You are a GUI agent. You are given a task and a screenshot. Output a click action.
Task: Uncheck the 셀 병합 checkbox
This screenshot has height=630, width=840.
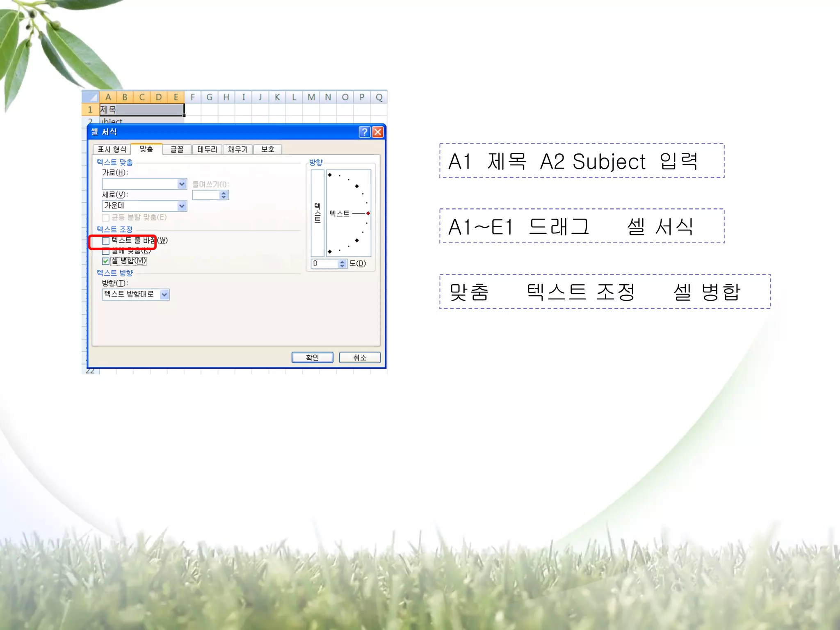(x=106, y=261)
